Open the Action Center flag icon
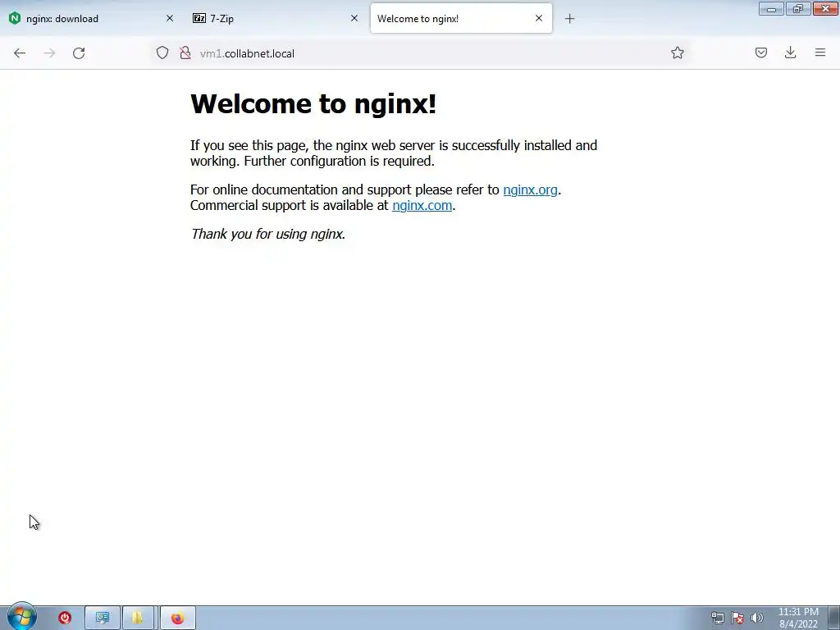 coord(737,618)
